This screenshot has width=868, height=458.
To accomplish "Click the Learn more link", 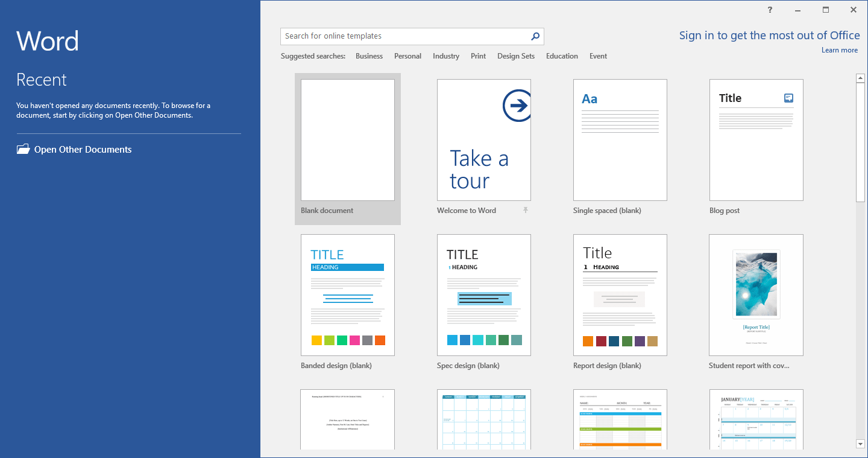I will tap(839, 49).
